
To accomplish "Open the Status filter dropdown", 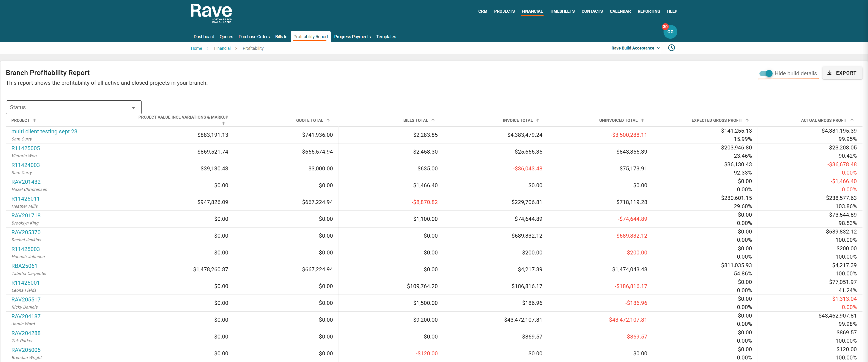I will point(73,107).
